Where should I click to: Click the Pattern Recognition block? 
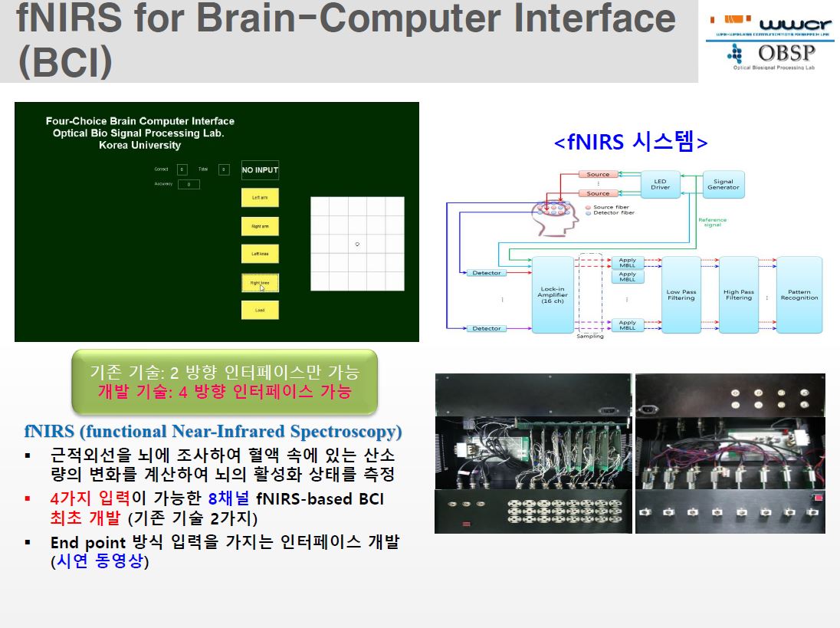coord(799,295)
